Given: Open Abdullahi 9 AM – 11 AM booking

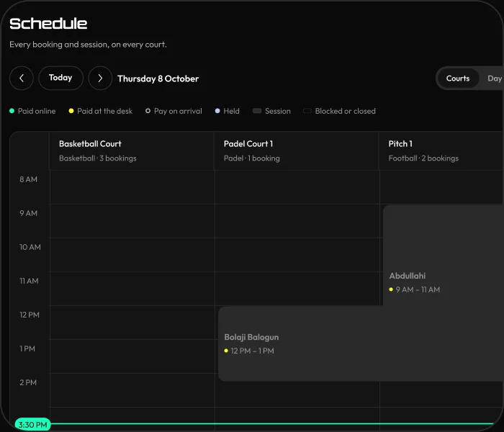Looking at the screenshot, I should pyautogui.click(x=444, y=255).
